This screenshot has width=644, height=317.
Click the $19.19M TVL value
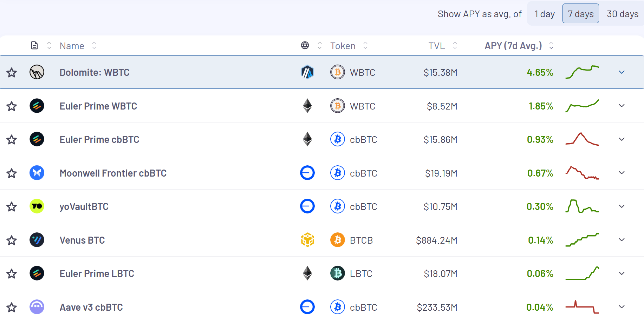click(x=441, y=173)
